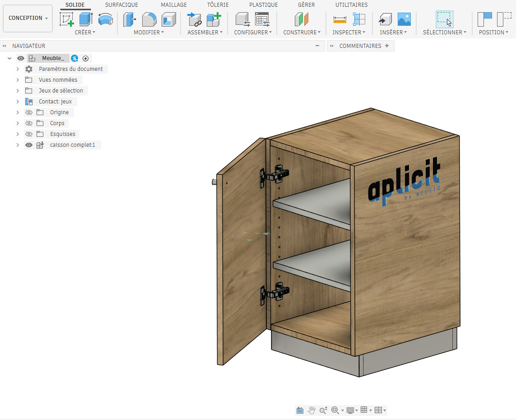Open the CONCEPTION workspace dropdown
516x420 pixels.
pos(28,18)
